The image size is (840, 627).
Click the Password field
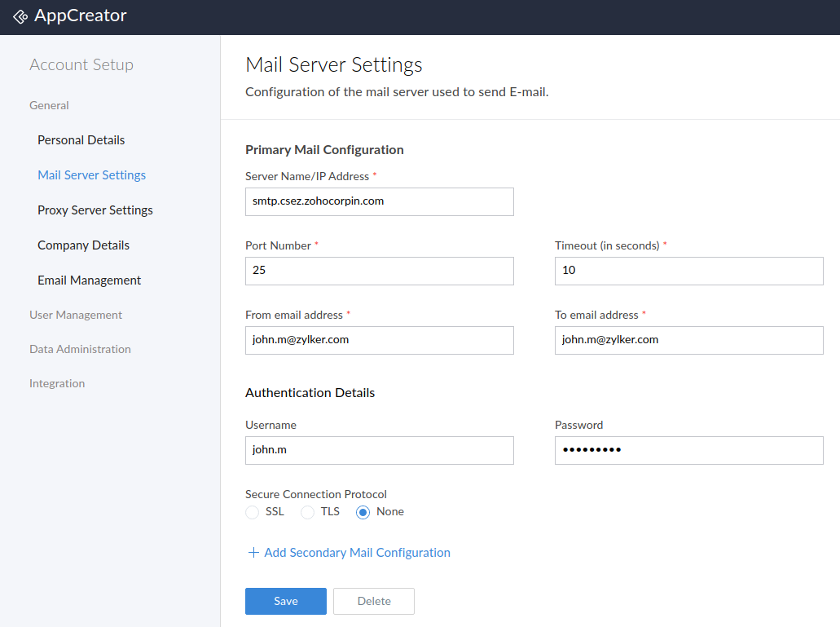(688, 450)
